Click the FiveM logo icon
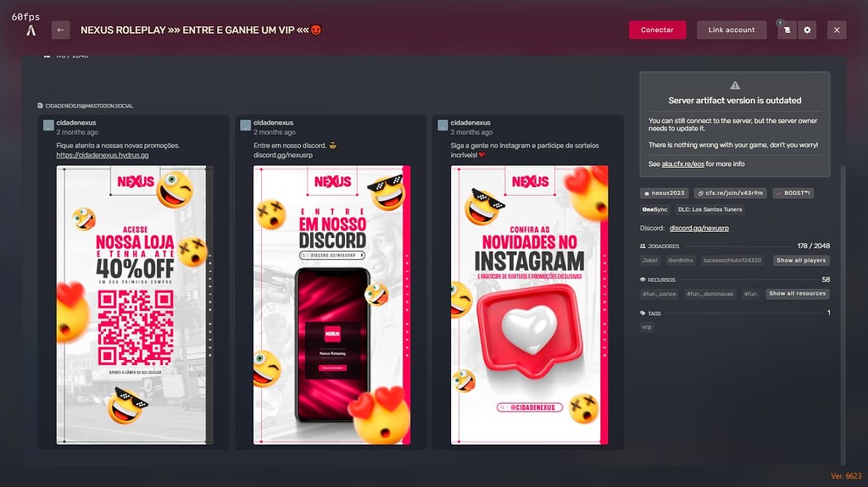868x487 pixels. pyautogui.click(x=31, y=30)
